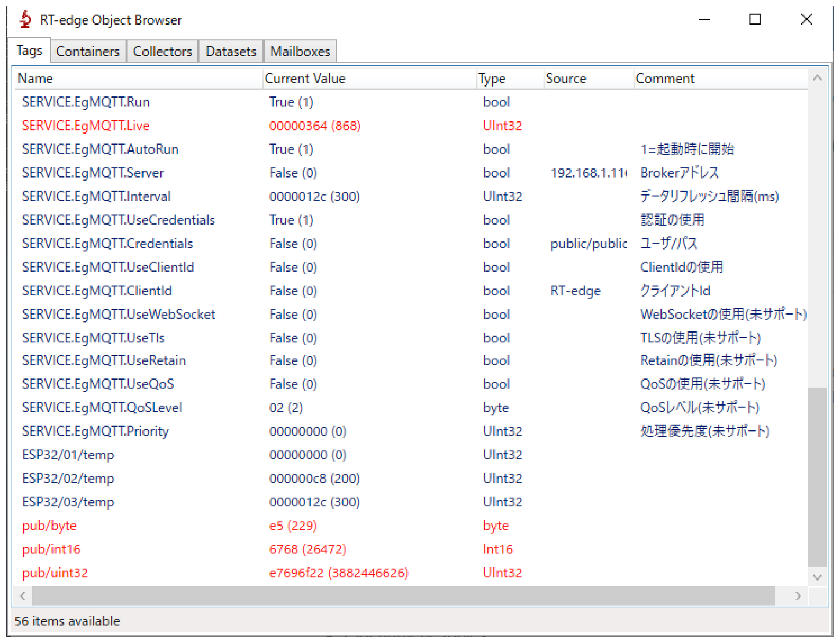
Task: Select the ESP32/03/temp tag
Action: pyautogui.click(x=68, y=501)
